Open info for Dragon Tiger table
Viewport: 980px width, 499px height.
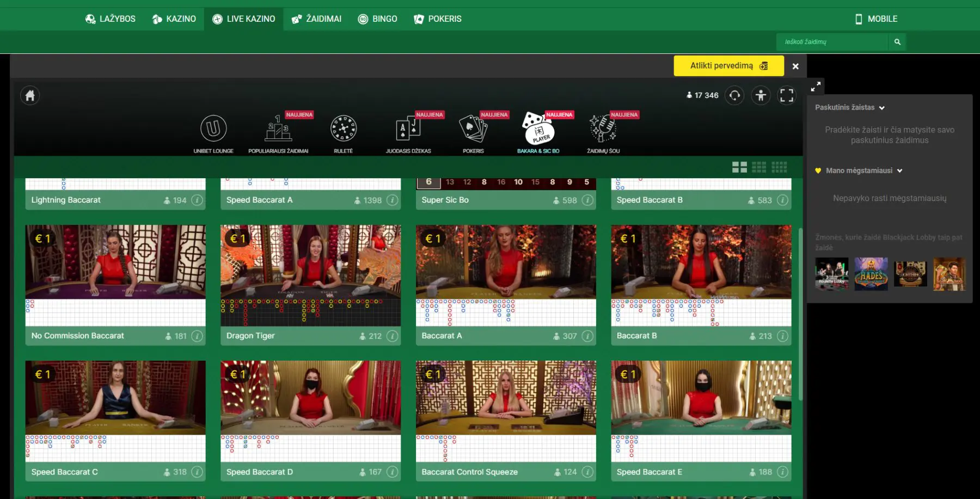point(392,336)
